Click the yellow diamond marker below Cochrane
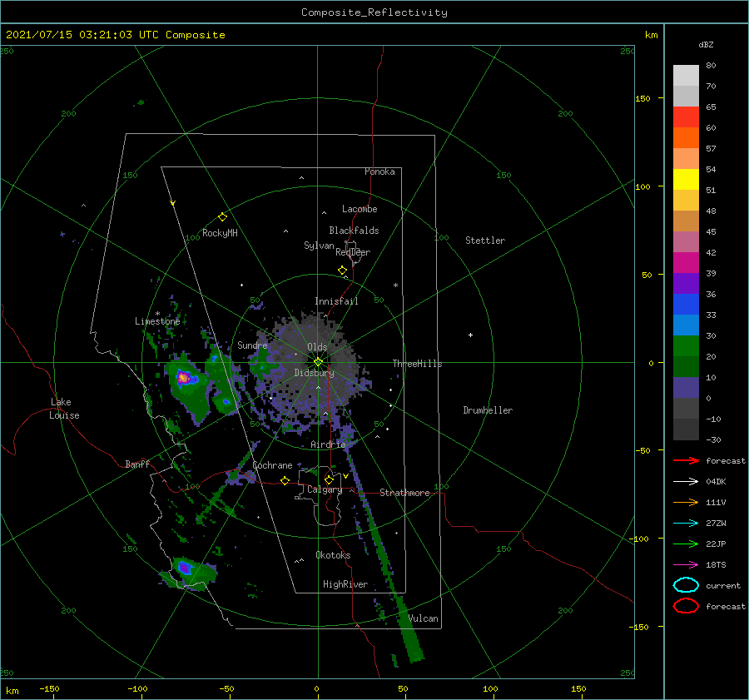 (285, 480)
